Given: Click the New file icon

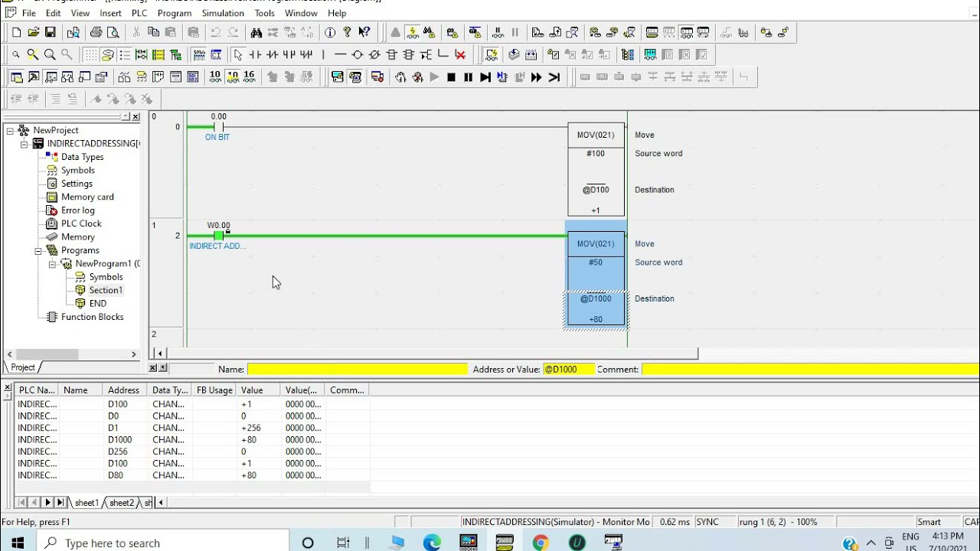Looking at the screenshot, I should [x=17, y=32].
